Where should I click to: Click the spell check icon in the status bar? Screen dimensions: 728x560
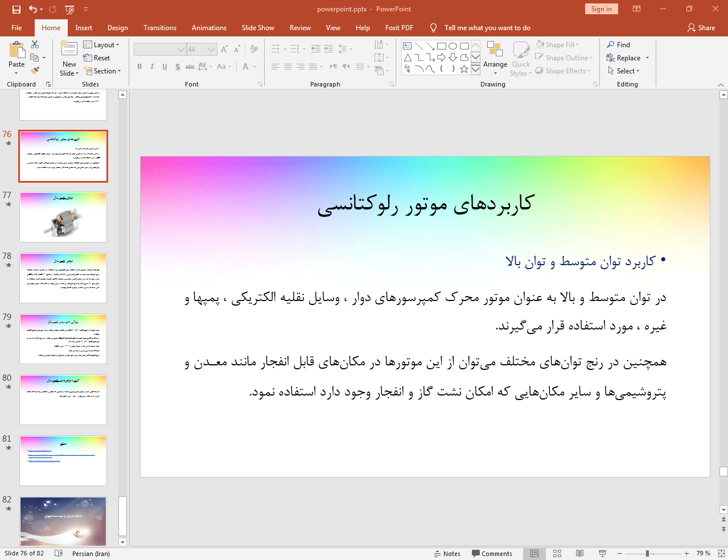point(58,553)
